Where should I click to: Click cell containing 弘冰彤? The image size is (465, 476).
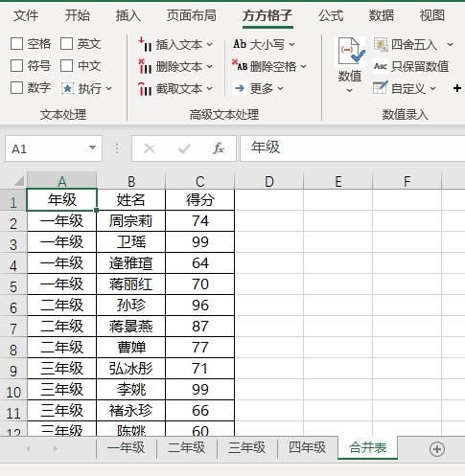pos(131,369)
